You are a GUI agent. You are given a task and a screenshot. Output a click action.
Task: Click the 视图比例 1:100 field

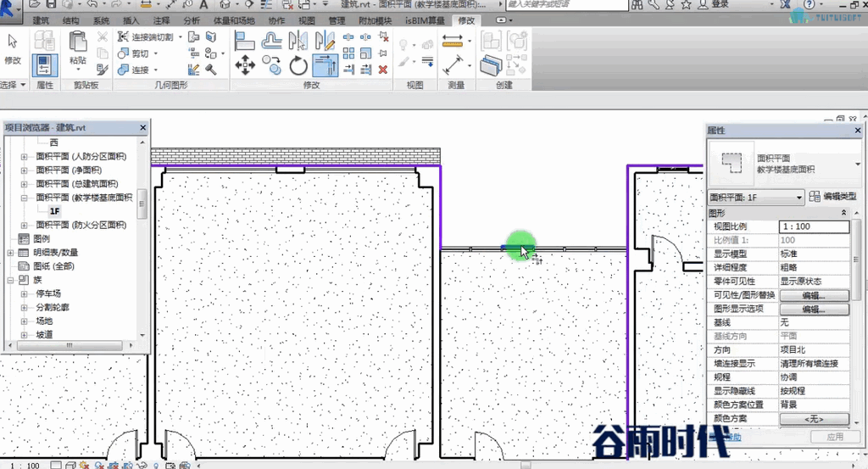pos(815,226)
